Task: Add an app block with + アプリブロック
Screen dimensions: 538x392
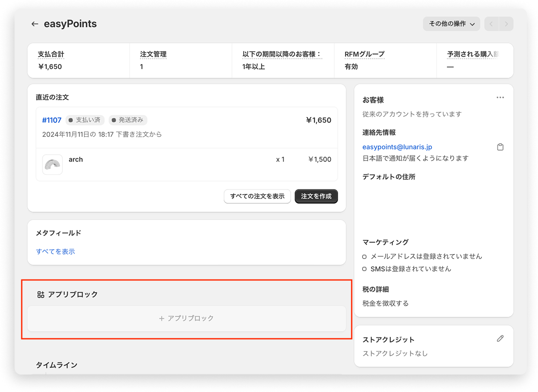Action: [x=187, y=318]
